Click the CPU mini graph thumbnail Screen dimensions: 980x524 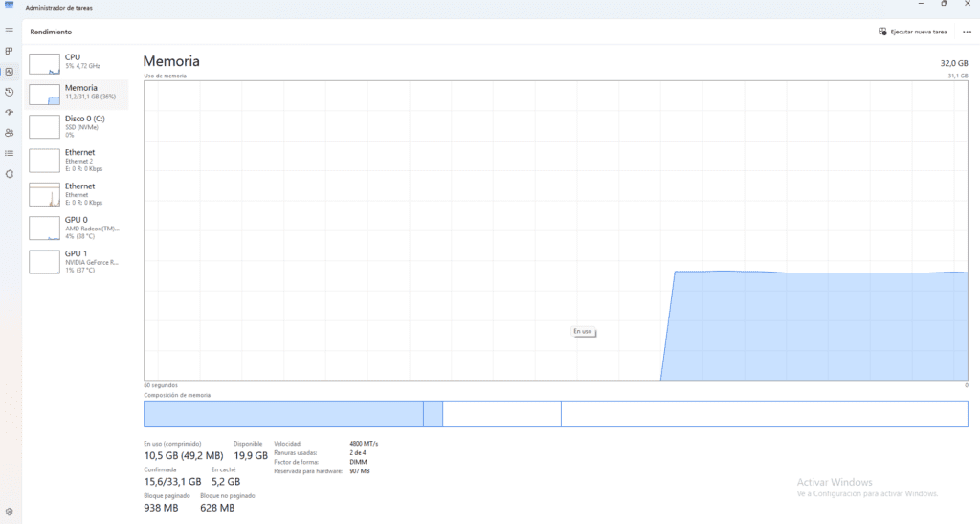tap(44, 64)
